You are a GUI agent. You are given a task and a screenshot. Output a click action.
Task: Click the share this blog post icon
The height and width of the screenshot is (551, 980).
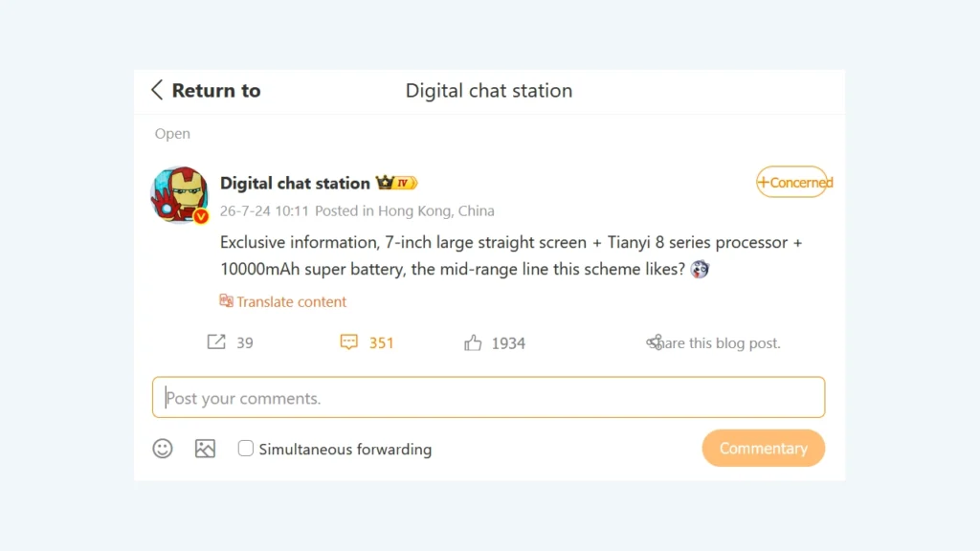click(x=655, y=342)
